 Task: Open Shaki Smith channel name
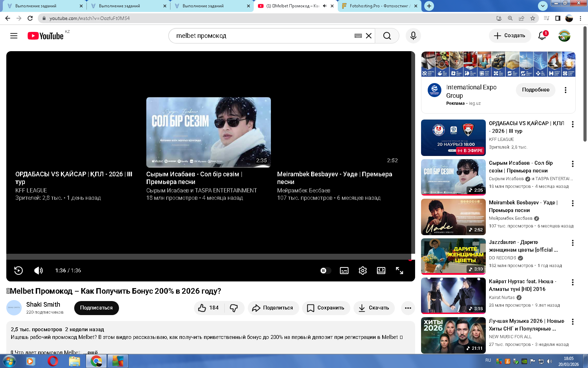point(43,305)
